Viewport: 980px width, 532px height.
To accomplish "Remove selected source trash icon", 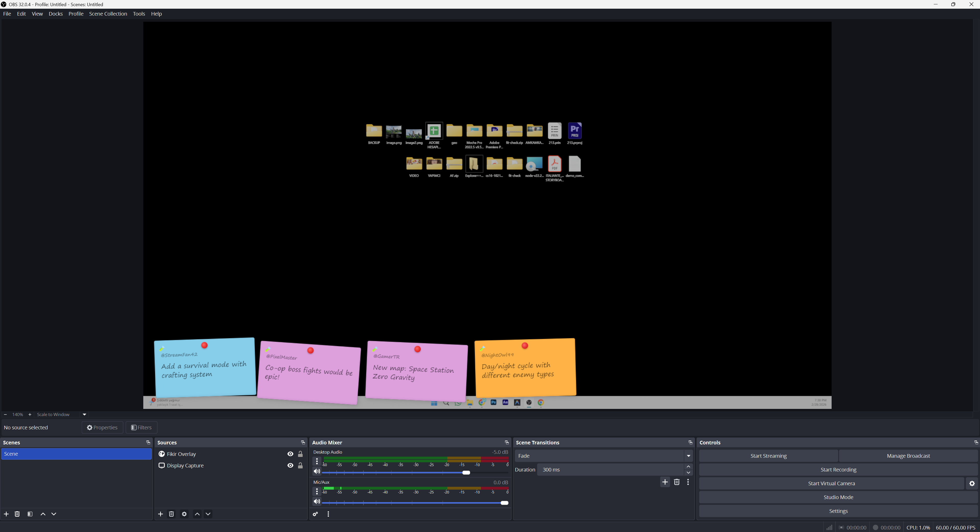I will [x=172, y=514].
